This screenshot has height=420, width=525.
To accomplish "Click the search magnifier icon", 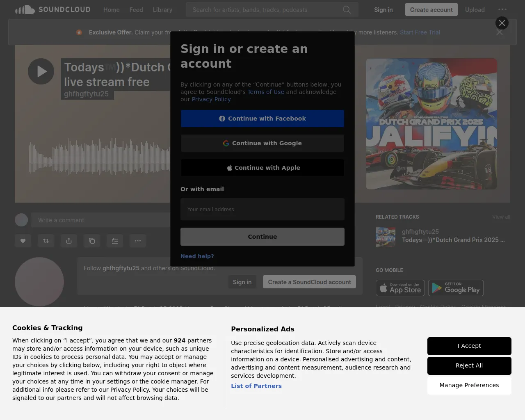I will point(347,9).
